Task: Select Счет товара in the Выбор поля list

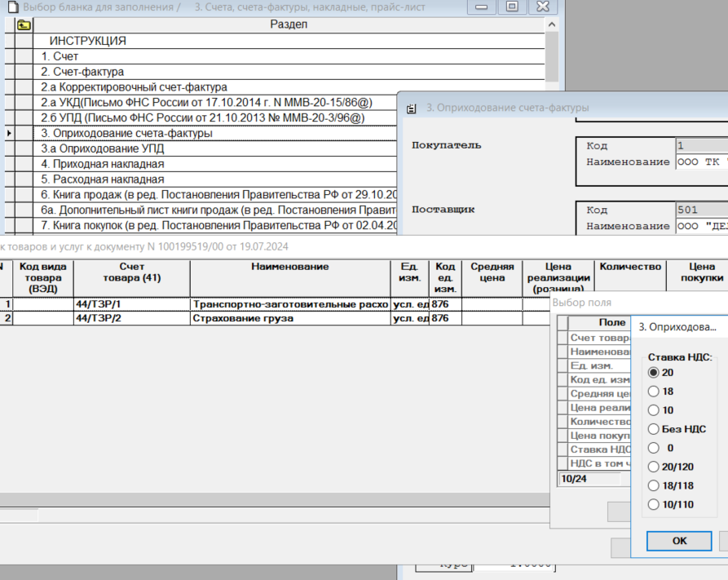Action: (x=599, y=338)
